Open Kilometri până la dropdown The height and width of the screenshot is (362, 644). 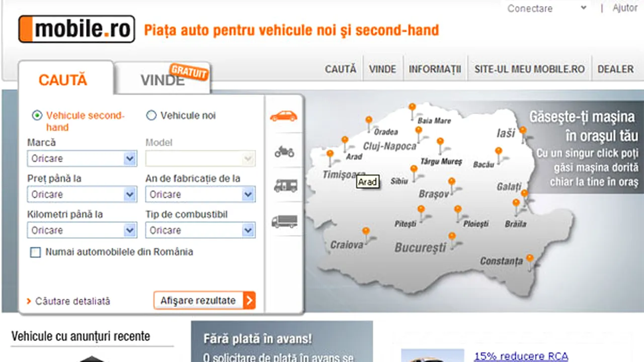point(82,230)
